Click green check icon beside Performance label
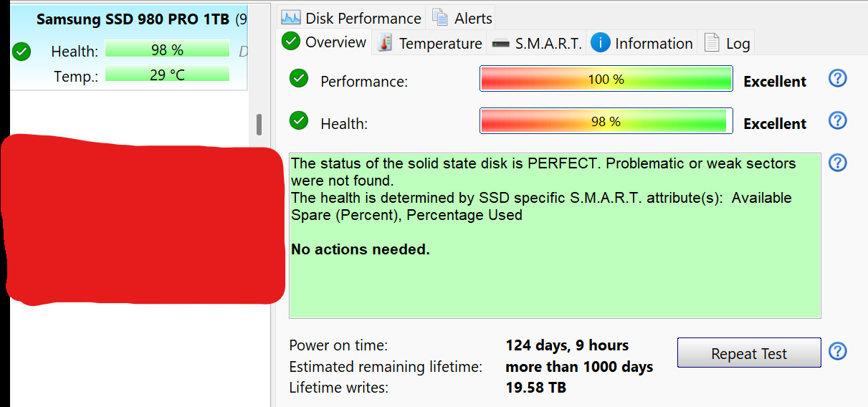 (299, 79)
